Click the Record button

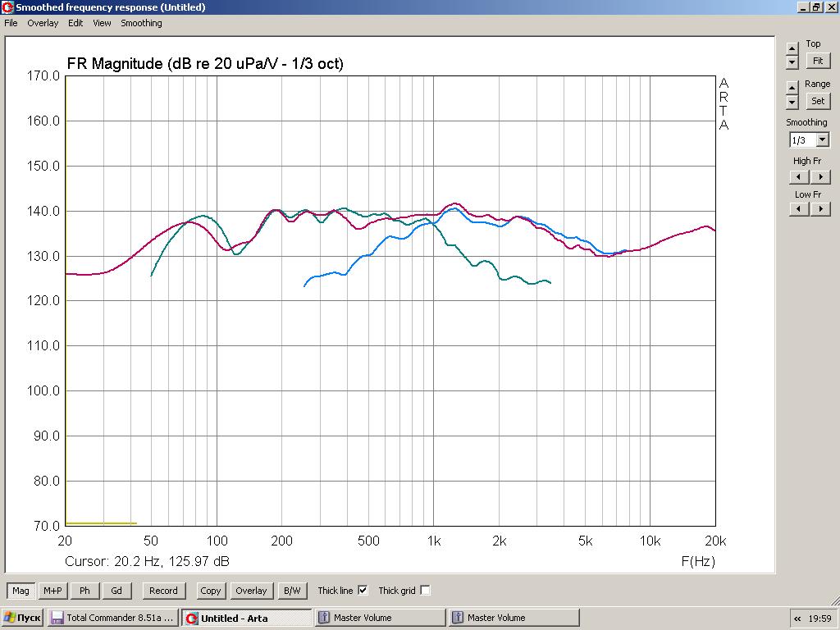[x=163, y=591]
